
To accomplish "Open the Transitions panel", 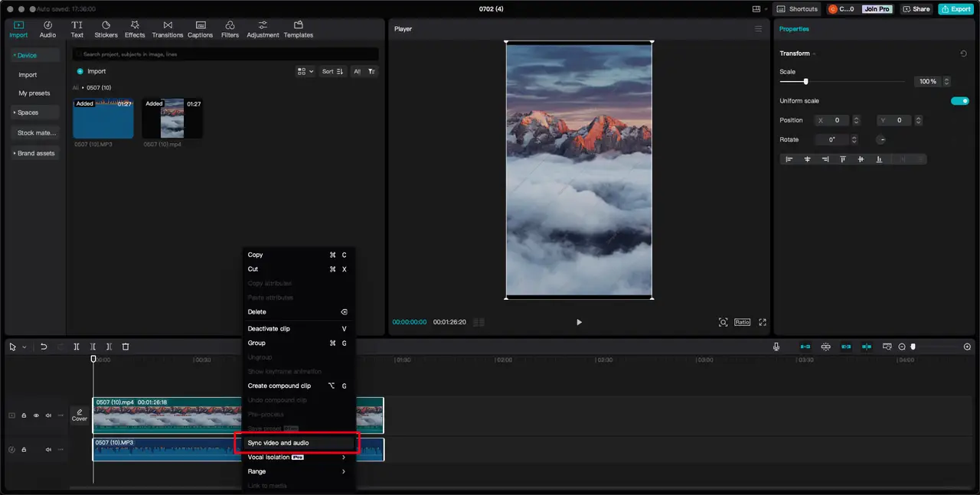I will pos(167,29).
